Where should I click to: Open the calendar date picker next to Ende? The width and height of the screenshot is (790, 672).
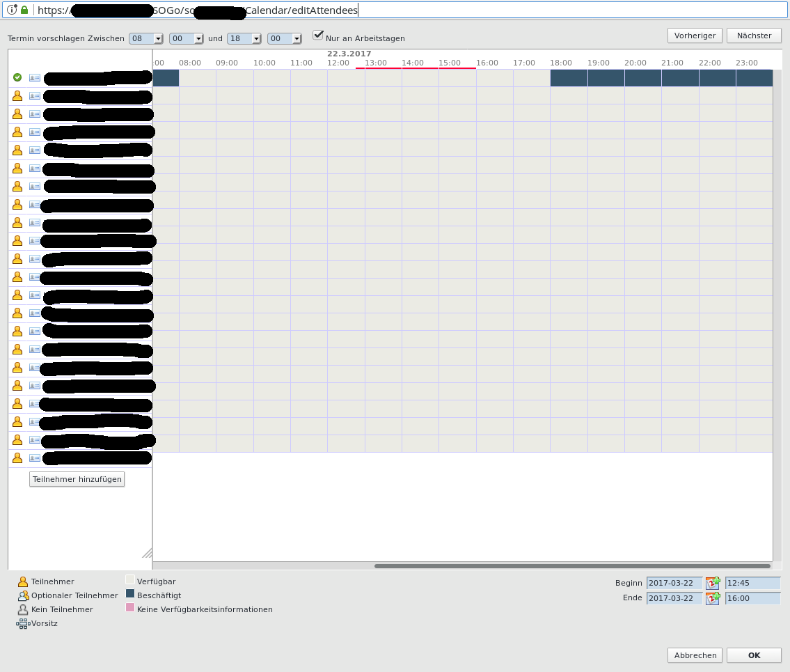[713, 598]
